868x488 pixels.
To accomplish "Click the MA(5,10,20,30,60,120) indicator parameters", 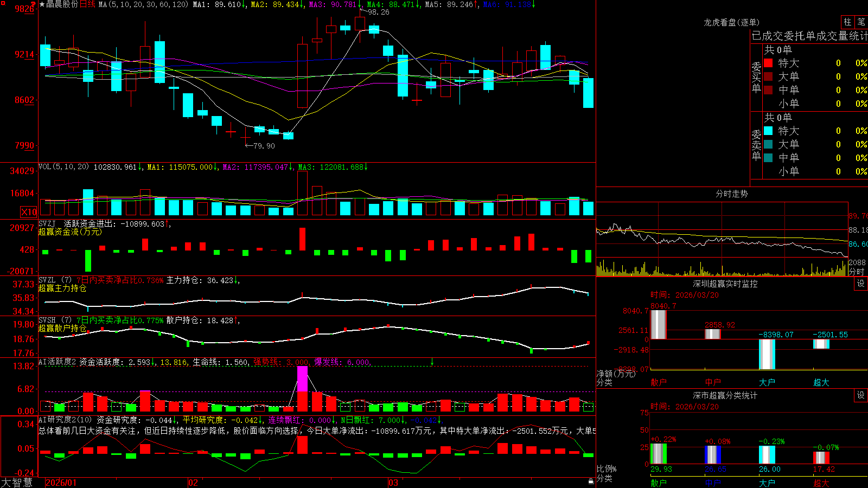I will (x=143, y=4).
